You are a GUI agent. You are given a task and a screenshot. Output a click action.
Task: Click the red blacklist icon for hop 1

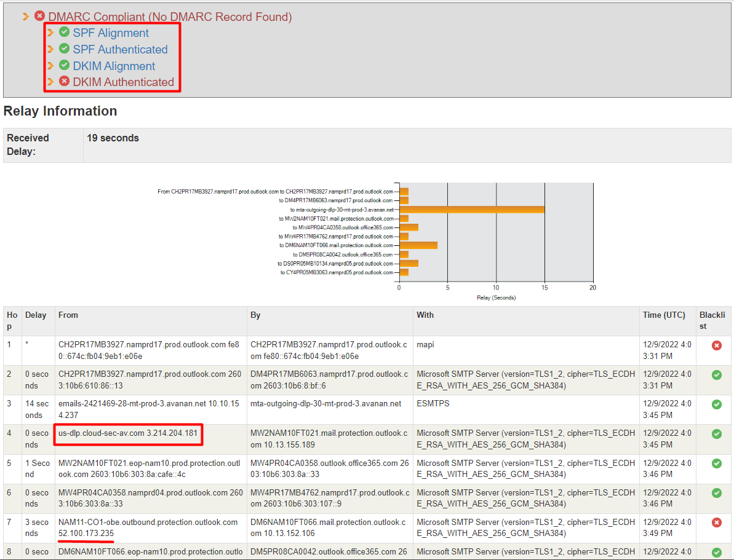pos(716,345)
